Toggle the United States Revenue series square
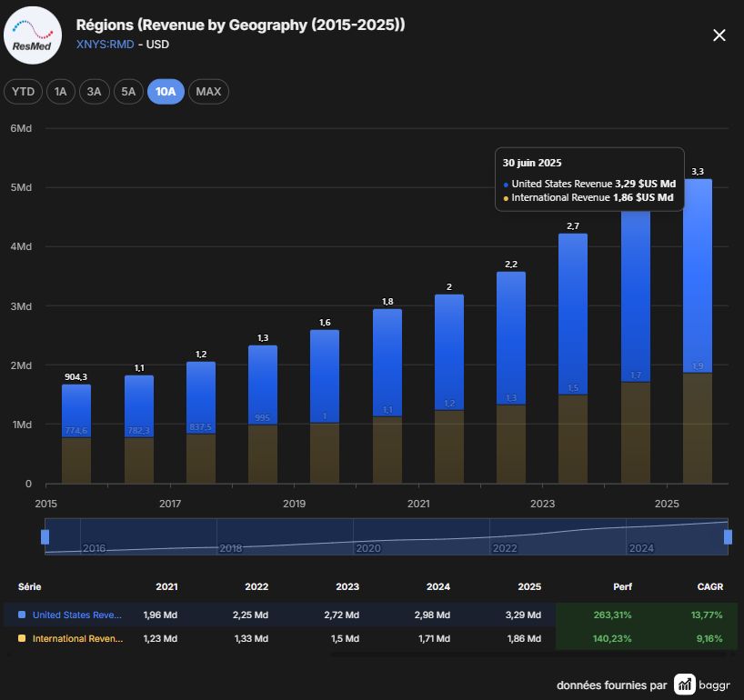The height and width of the screenshot is (700, 744). coord(21,615)
